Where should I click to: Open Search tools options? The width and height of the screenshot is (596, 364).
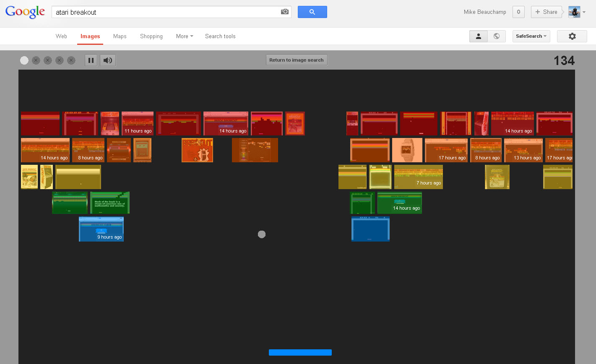pos(220,36)
